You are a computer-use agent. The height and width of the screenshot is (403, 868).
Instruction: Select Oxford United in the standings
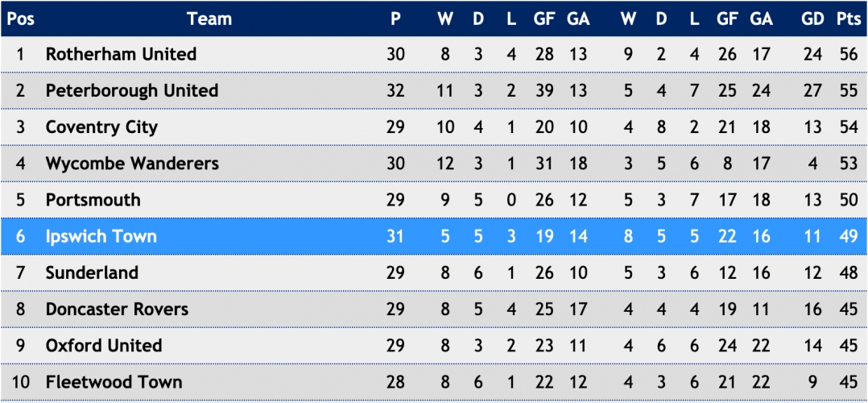(104, 346)
